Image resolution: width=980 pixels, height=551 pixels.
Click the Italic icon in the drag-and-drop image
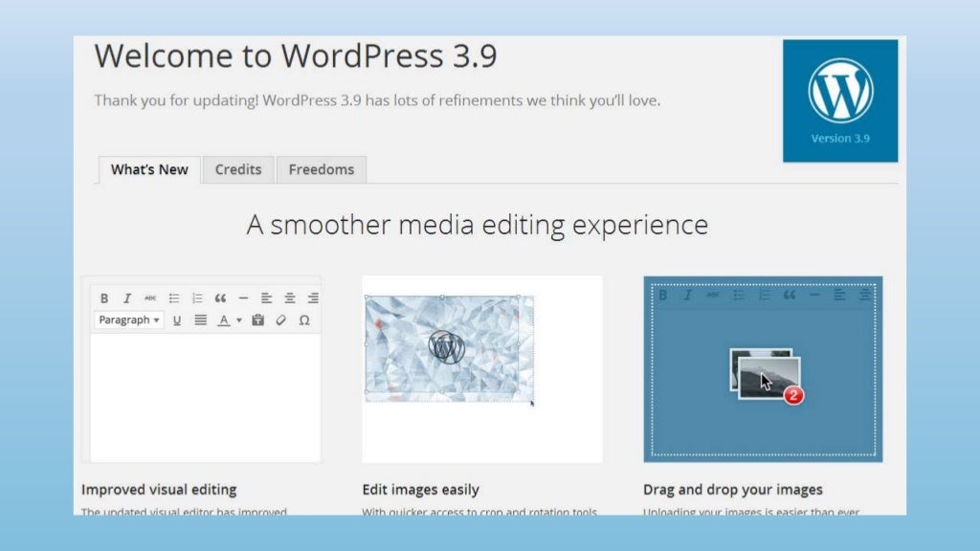coord(687,295)
